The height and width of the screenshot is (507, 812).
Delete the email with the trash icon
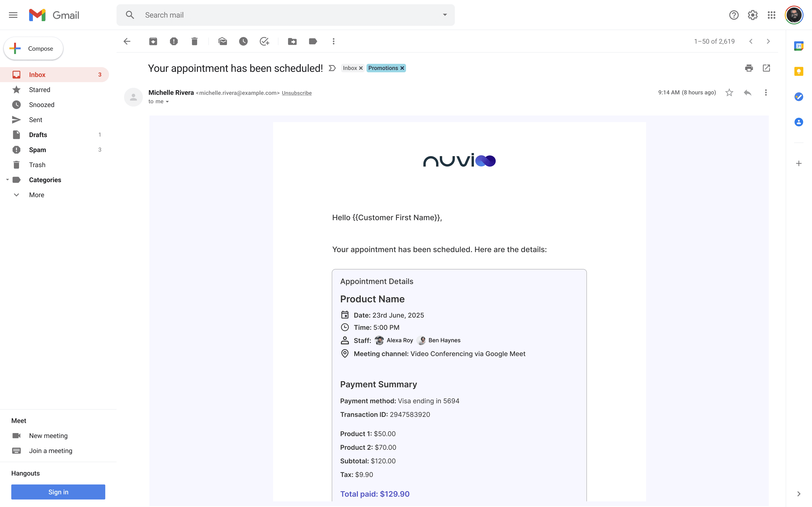click(x=194, y=41)
